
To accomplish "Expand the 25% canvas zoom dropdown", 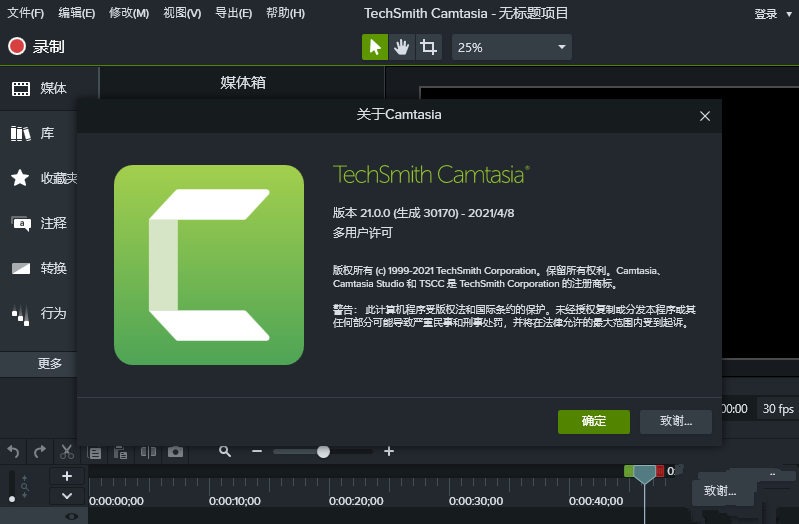I will pos(512,47).
